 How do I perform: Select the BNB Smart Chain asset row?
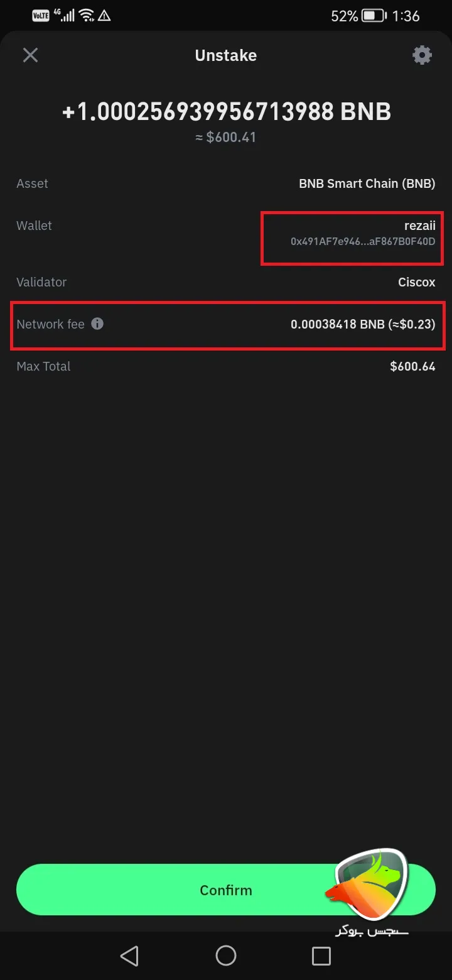coord(367,183)
